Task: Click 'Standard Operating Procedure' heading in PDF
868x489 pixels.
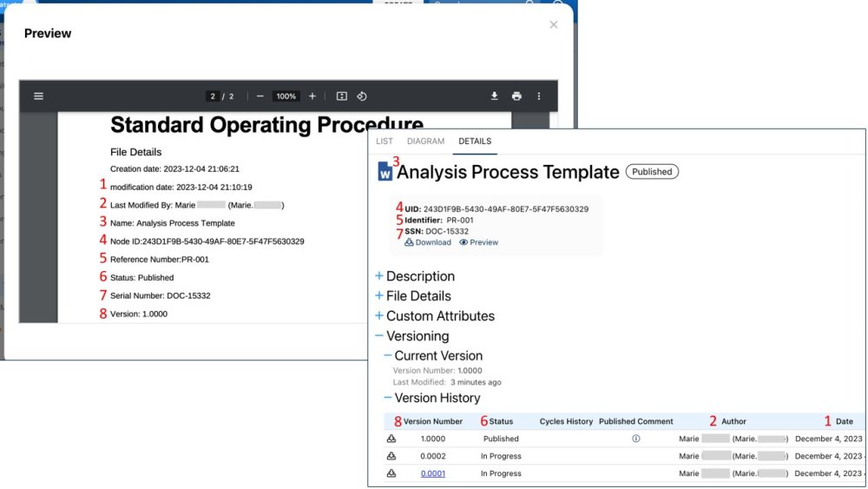Action: tap(266, 124)
